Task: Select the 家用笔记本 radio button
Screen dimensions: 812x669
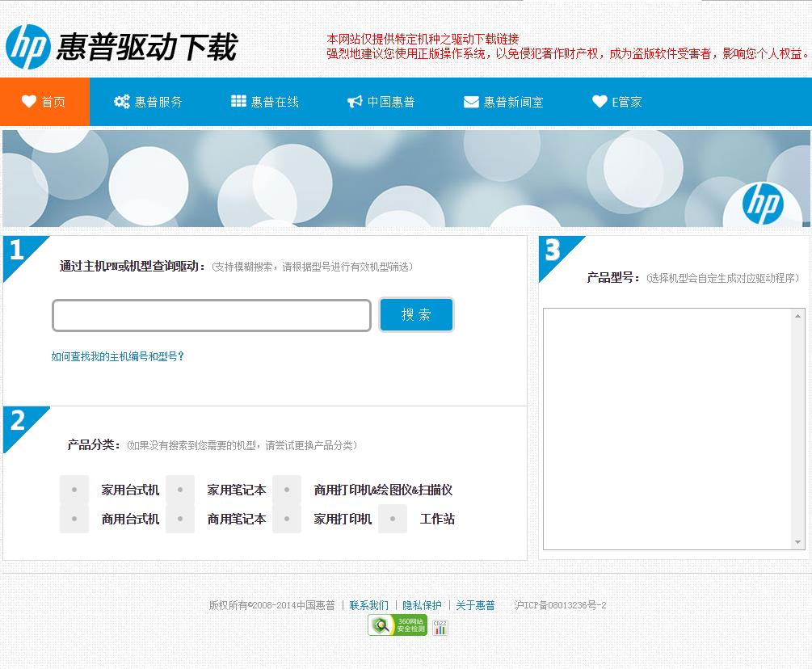Action: [180, 490]
